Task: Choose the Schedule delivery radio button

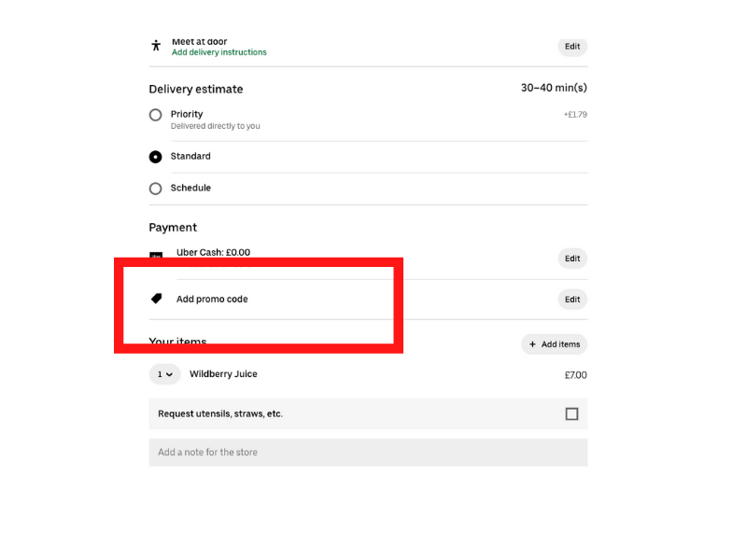Action: tap(155, 189)
